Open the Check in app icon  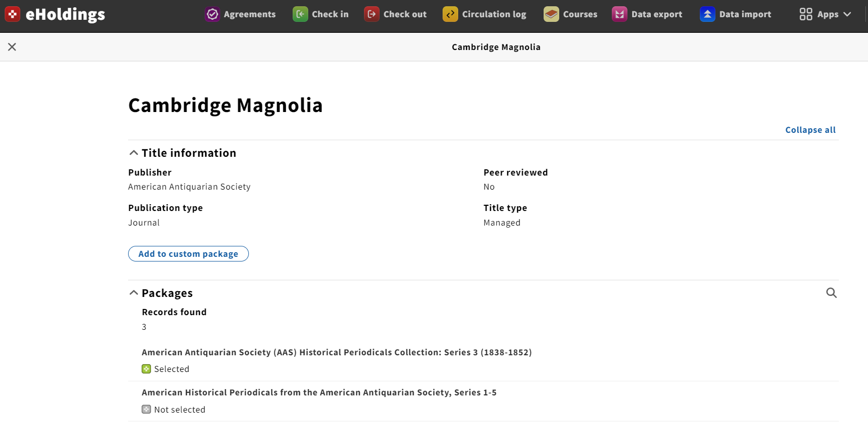coord(300,14)
